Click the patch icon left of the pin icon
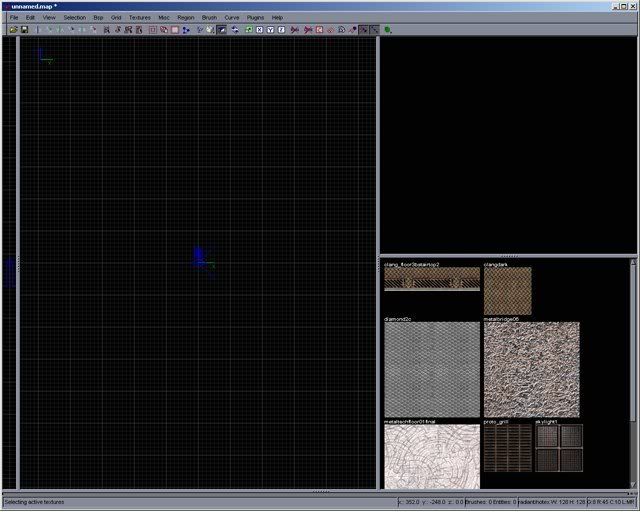This screenshot has height=512, width=640. coord(342,29)
